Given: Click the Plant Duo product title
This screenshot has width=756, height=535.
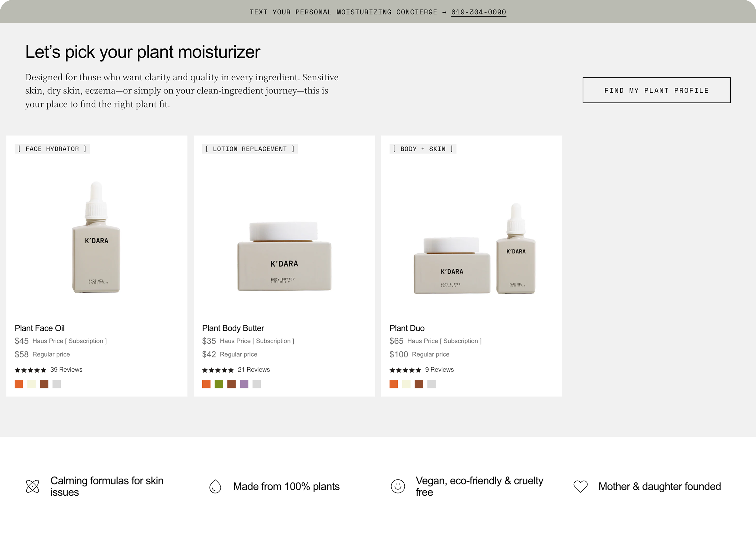Looking at the screenshot, I should 407,328.
